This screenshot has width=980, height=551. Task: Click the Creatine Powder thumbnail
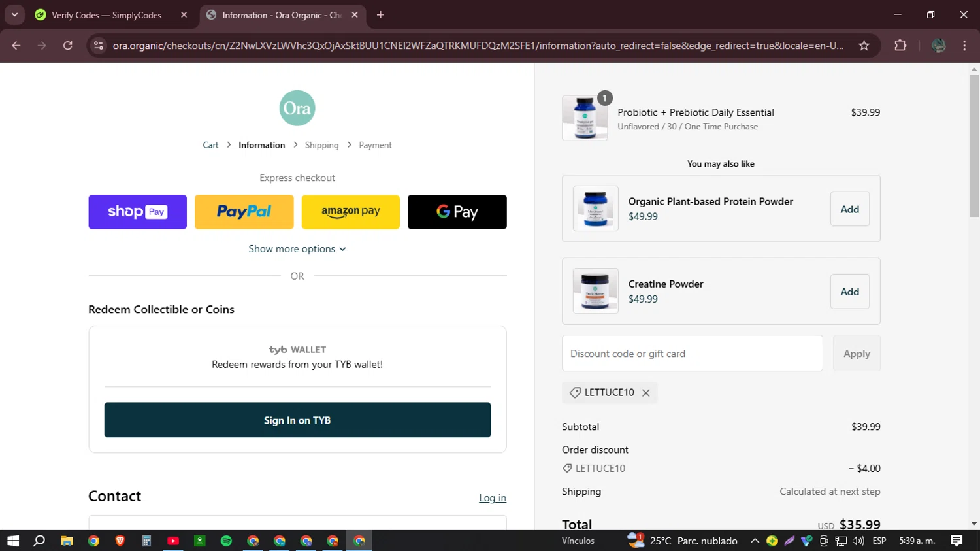[x=595, y=291]
